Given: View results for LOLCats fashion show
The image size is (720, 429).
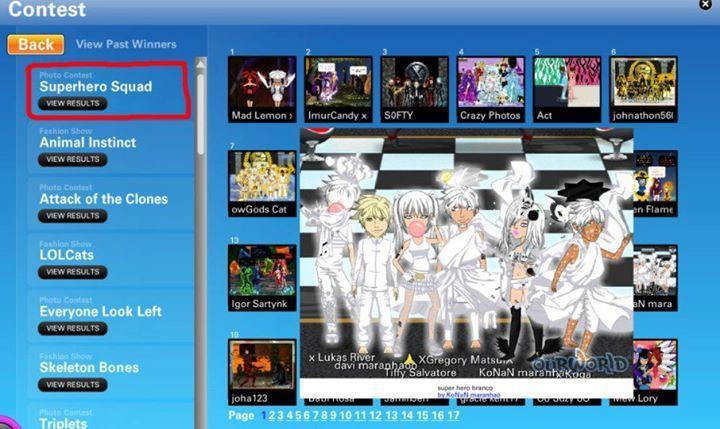Looking at the screenshot, I should tap(73, 272).
